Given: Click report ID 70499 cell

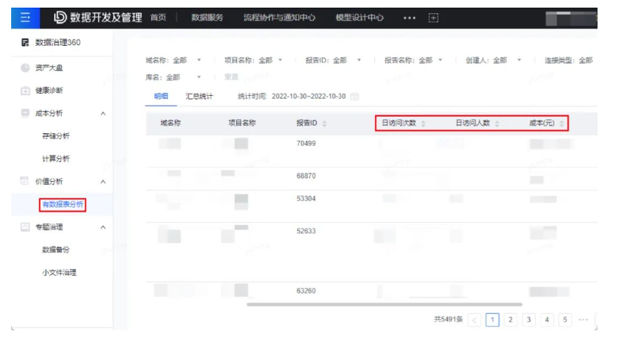Looking at the screenshot, I should coord(306,144).
